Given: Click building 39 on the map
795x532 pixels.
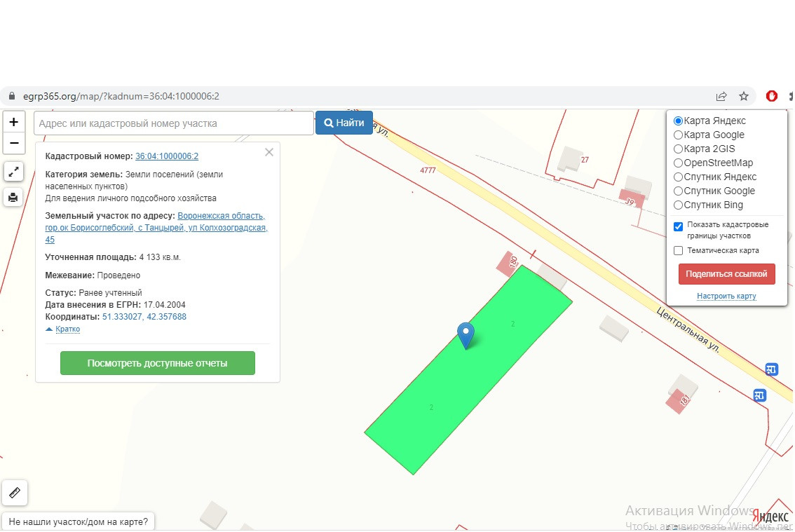Looking at the screenshot, I should [x=632, y=199].
